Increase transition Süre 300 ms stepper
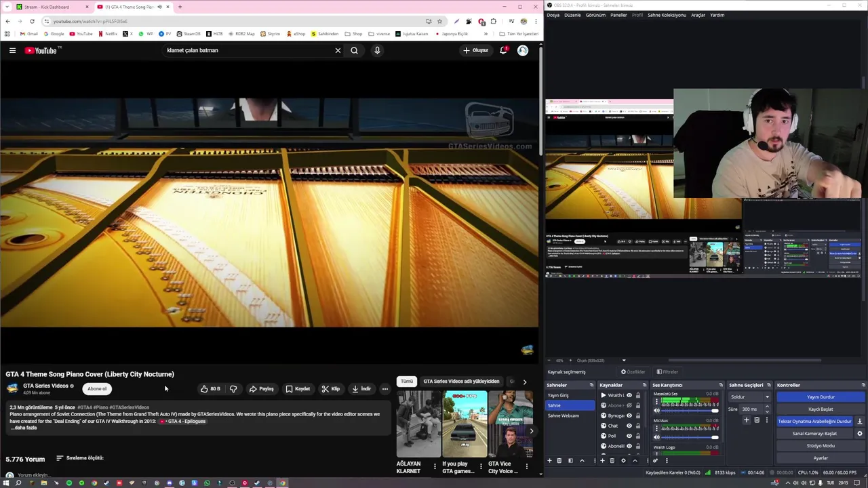Image resolution: width=868 pixels, height=488 pixels. point(767,407)
